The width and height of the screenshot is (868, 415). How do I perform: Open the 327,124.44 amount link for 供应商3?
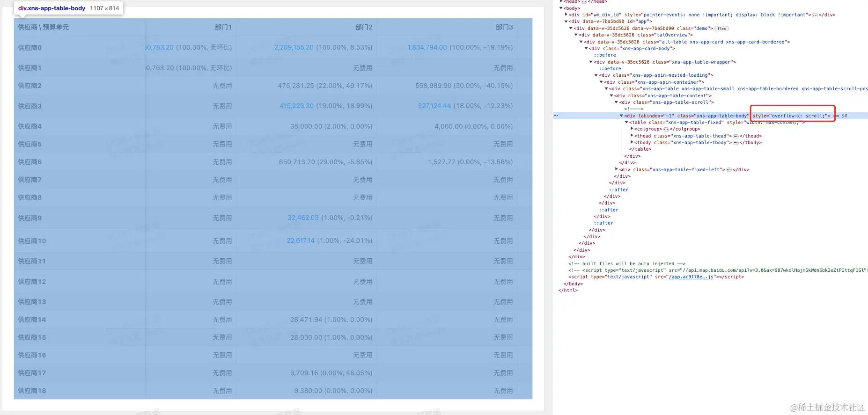(x=434, y=106)
